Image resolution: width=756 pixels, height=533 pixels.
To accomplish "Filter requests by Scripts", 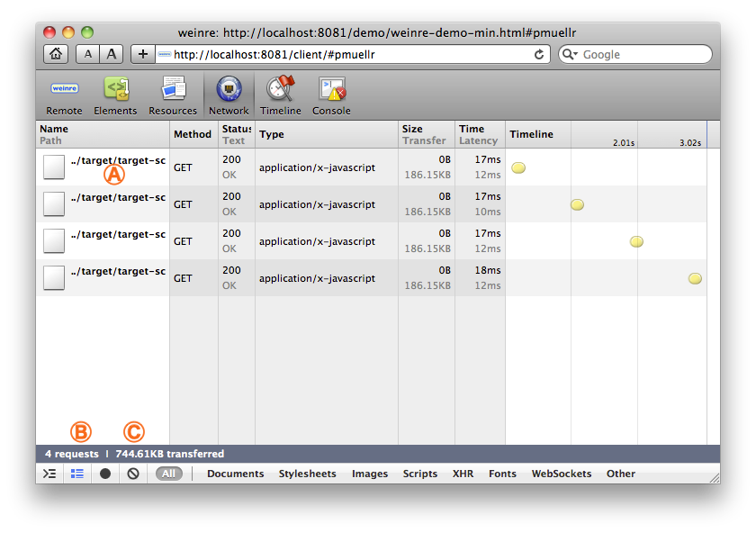I will pos(419,474).
